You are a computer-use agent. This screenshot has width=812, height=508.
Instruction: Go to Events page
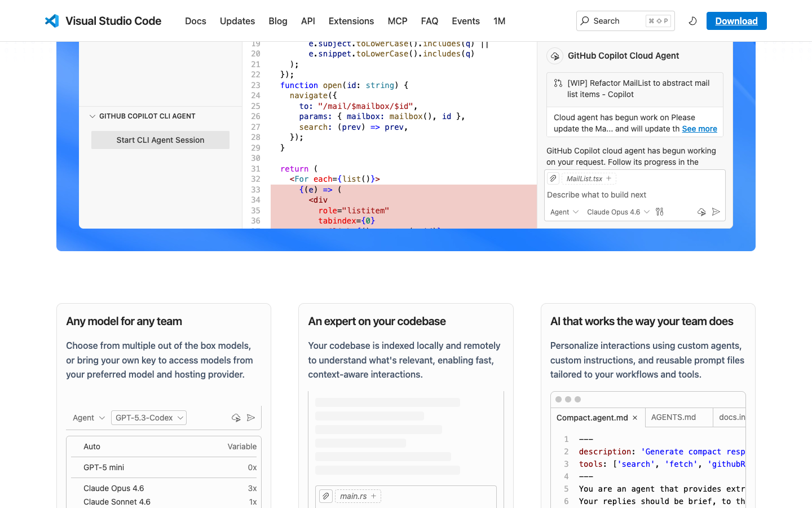[466, 21]
